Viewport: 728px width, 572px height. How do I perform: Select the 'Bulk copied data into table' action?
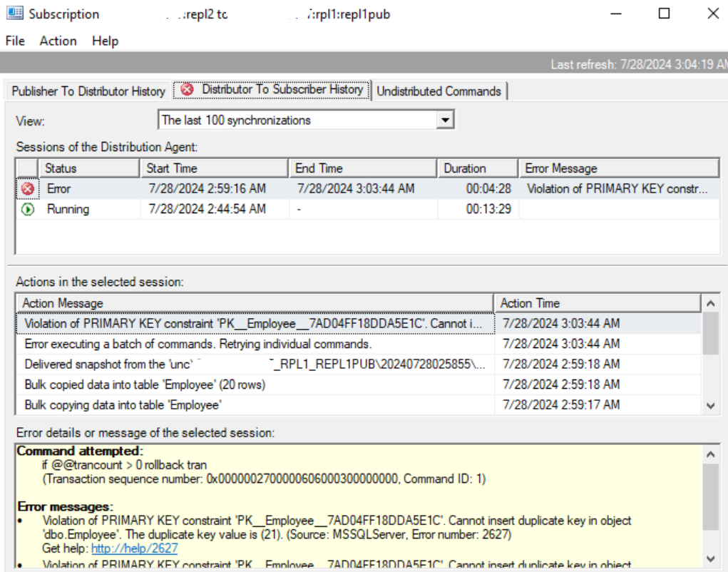pyautogui.click(x=145, y=384)
